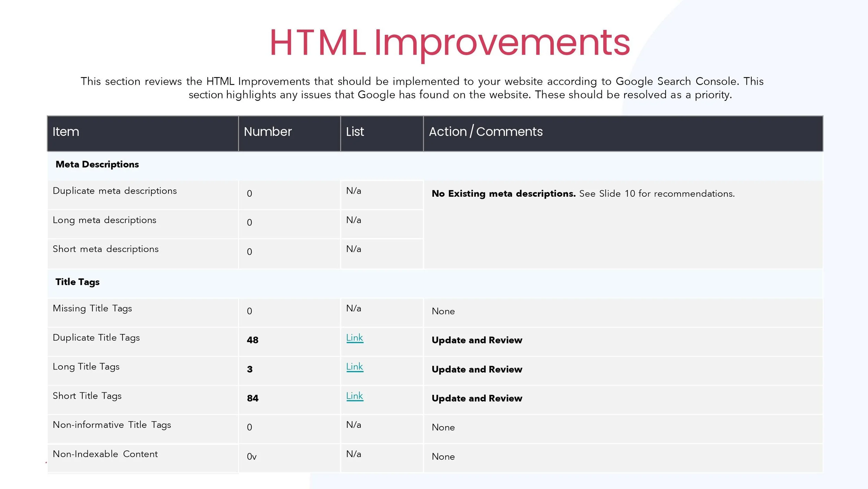Viewport: 868px width, 489px height.
Task: Click the Missing Title Tags row label
Action: [92, 309]
